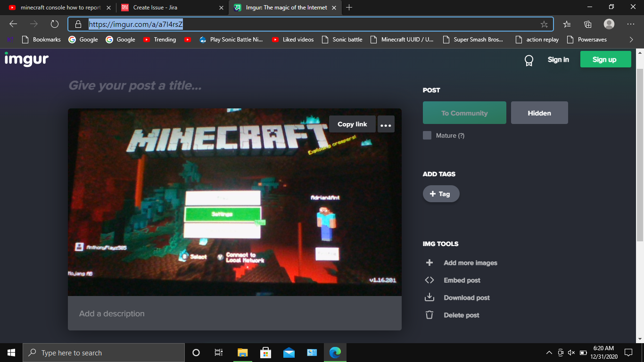Open the Imgur trophy badge icon
The width and height of the screenshot is (644, 362).
pyautogui.click(x=529, y=60)
